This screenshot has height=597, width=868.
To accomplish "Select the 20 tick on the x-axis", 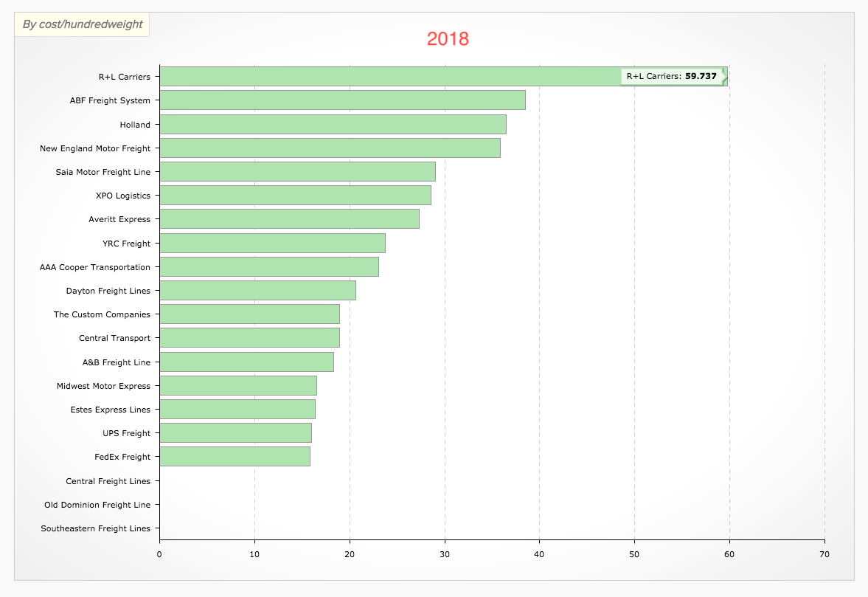I will pyautogui.click(x=350, y=554).
